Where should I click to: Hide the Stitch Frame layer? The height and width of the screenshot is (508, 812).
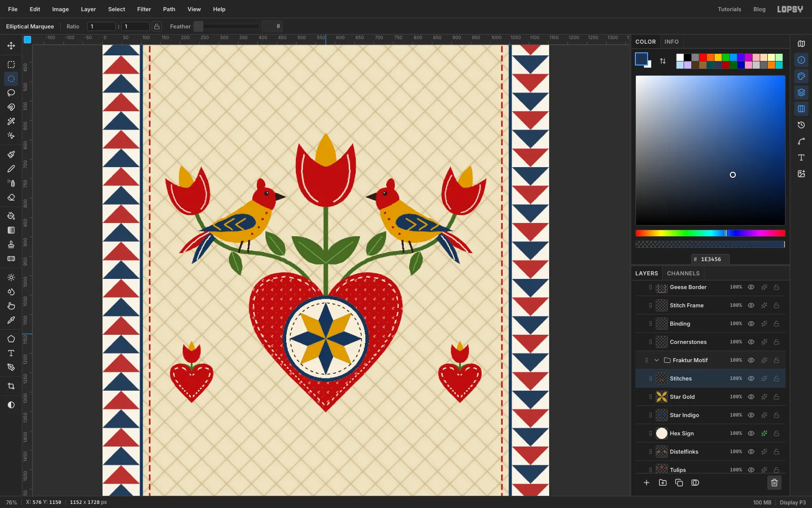pyautogui.click(x=751, y=305)
